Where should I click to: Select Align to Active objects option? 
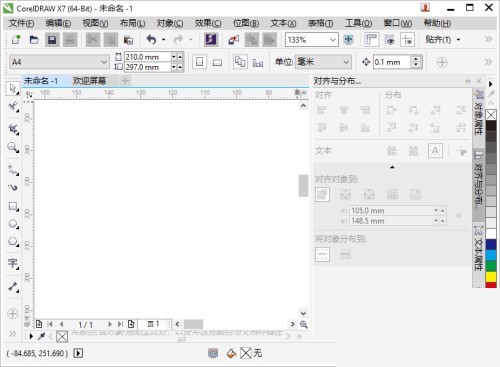click(x=322, y=194)
